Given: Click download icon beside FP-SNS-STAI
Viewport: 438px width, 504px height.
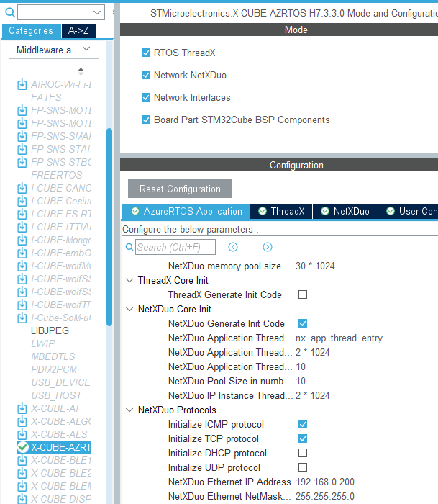Looking at the screenshot, I should click(22, 149).
